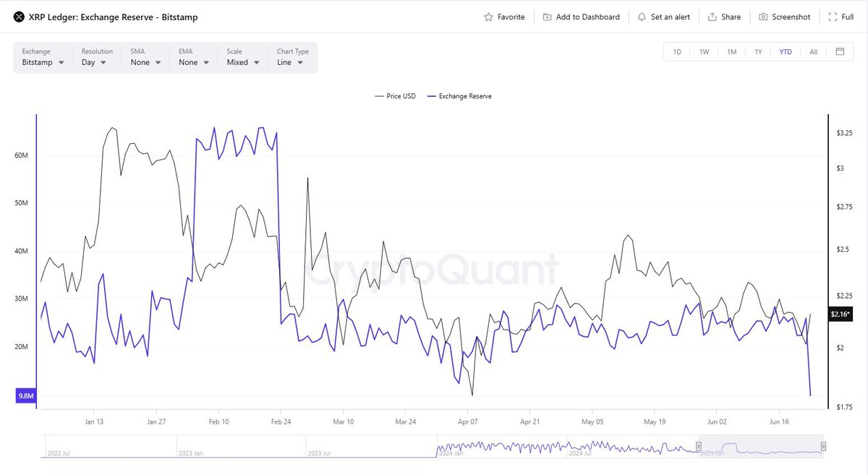The height and width of the screenshot is (475, 868).
Task: Open the Chart Type Line dropdown
Action: point(292,57)
